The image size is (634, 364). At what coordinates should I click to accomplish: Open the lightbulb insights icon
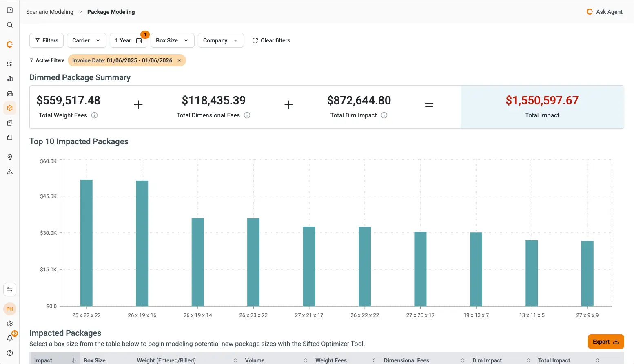tap(10, 157)
